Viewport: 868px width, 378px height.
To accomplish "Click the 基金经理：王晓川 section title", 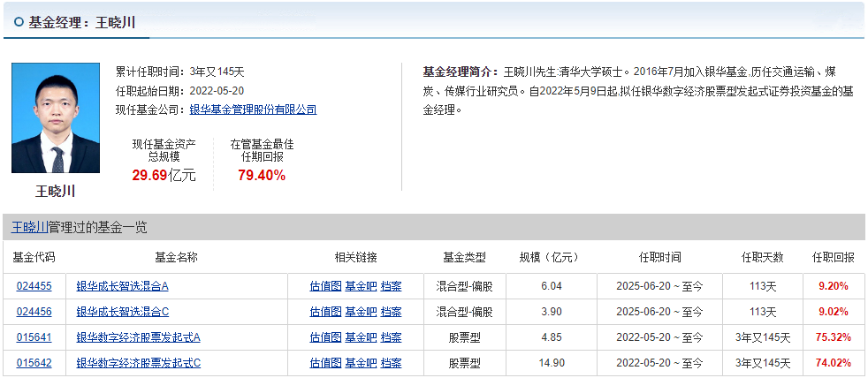I will pos(82,22).
